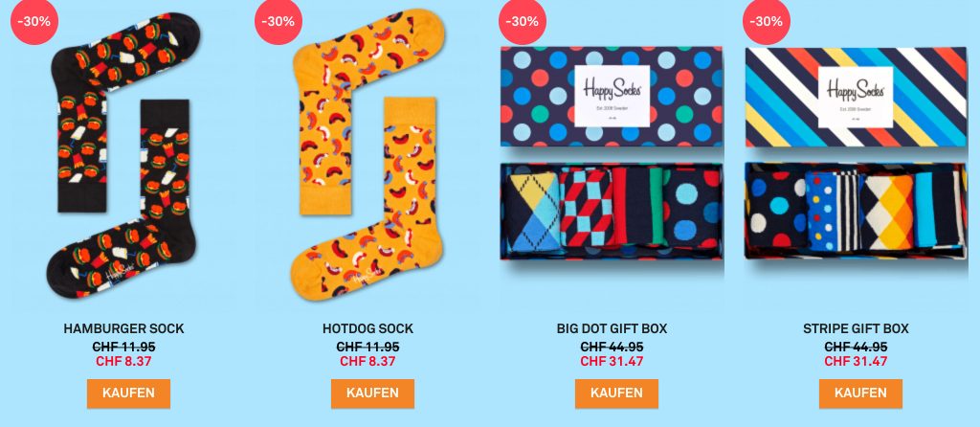Click the -30% badge on Big Dot box
The image size is (980, 427).
[523, 21]
